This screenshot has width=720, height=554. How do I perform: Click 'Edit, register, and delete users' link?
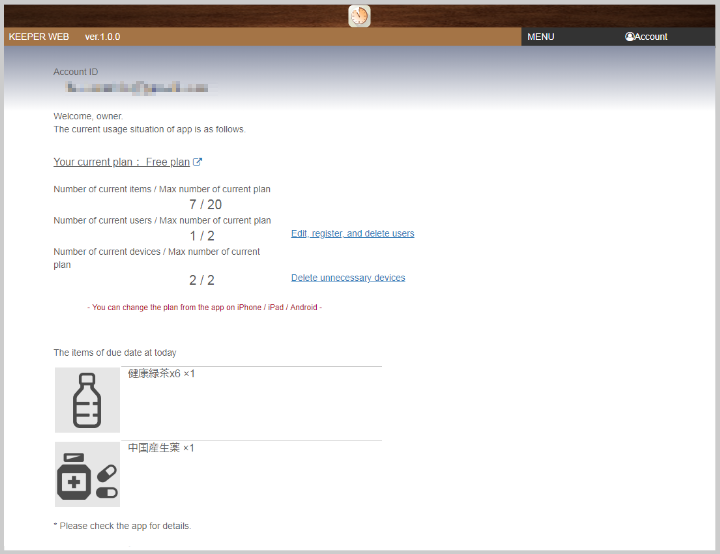pyautogui.click(x=352, y=233)
